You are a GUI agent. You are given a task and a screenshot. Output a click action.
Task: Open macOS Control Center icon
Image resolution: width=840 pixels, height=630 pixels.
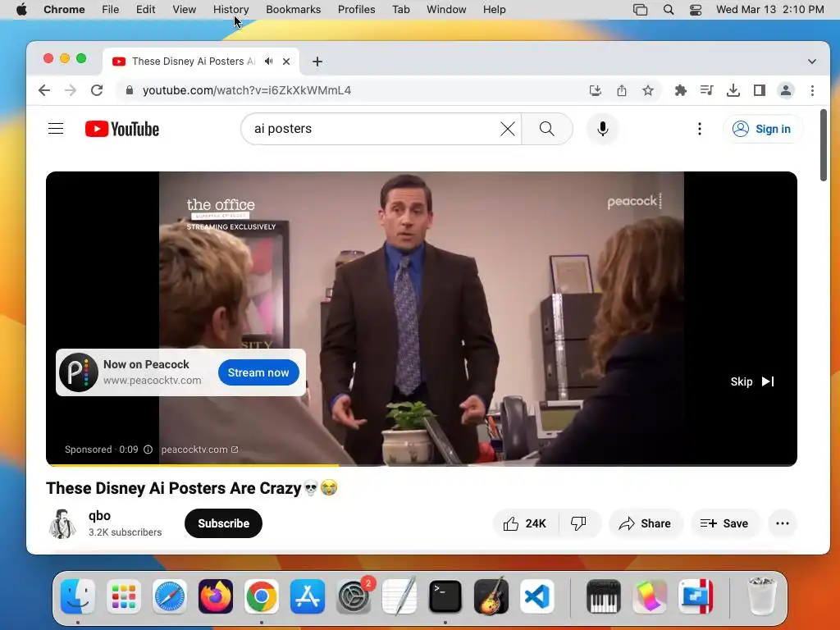(696, 10)
